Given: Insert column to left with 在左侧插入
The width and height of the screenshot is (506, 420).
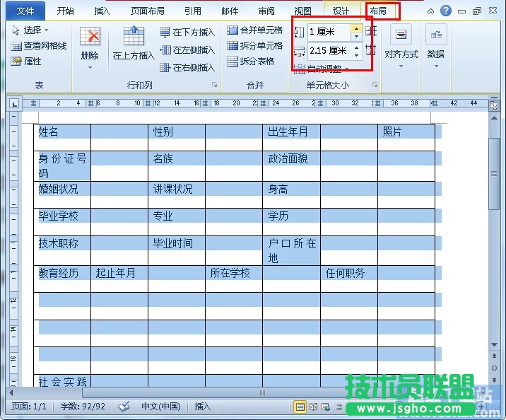Looking at the screenshot, I should (x=187, y=50).
